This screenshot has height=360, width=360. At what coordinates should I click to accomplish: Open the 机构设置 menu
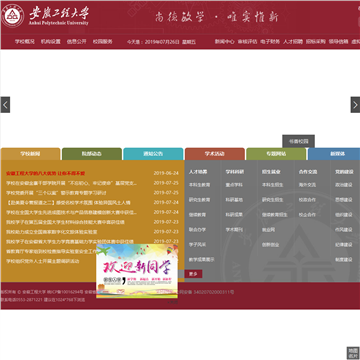[51, 42]
